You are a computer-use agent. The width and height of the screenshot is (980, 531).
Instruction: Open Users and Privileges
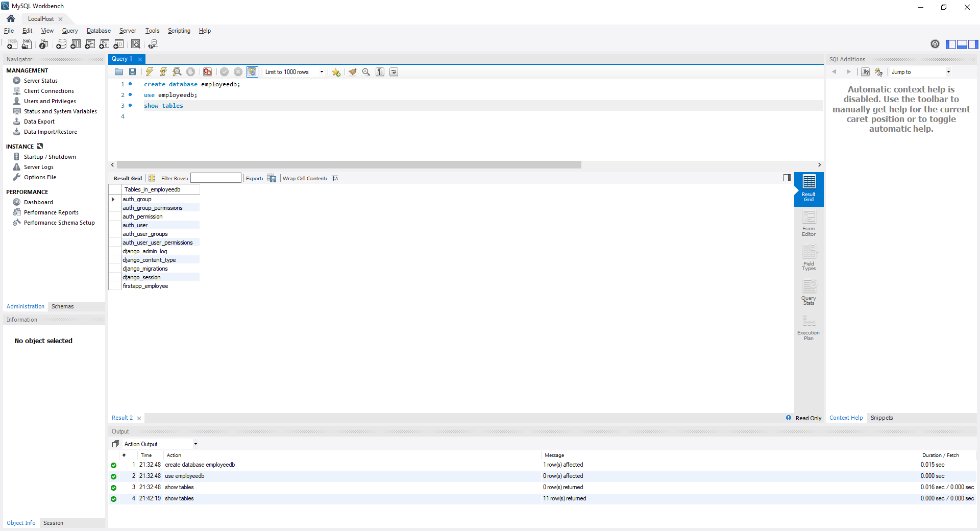click(x=50, y=101)
